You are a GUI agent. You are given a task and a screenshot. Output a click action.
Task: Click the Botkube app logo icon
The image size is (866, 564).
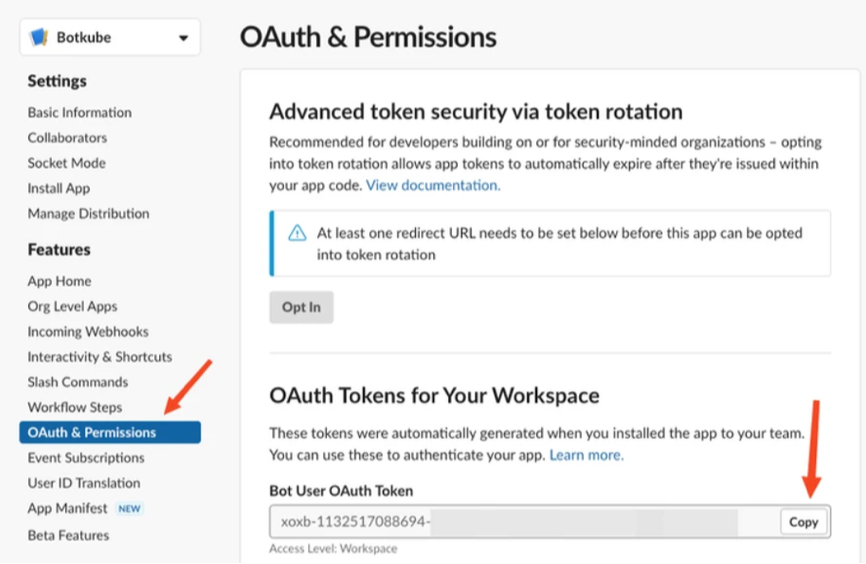pyautogui.click(x=40, y=38)
